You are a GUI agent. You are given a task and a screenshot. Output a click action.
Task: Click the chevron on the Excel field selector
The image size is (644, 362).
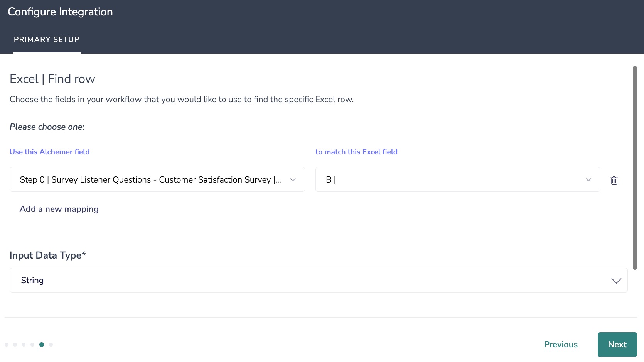pyautogui.click(x=588, y=179)
